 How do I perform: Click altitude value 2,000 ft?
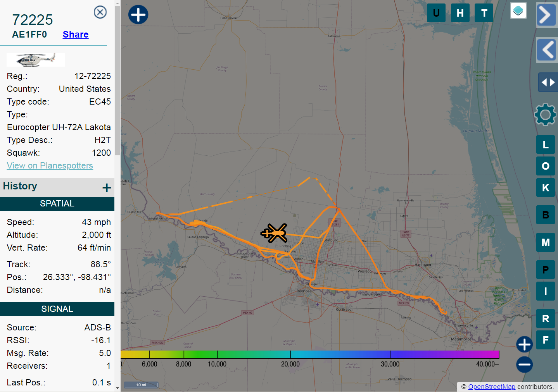pos(97,235)
